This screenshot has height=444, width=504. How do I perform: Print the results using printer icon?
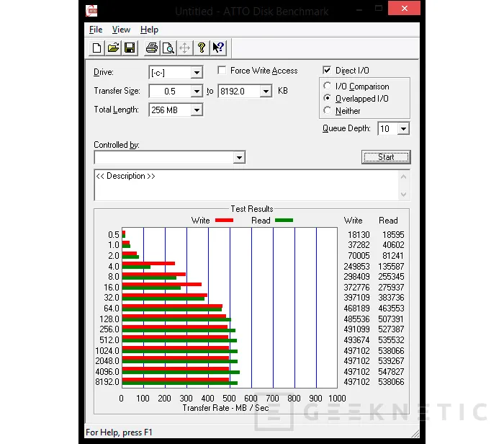point(152,48)
